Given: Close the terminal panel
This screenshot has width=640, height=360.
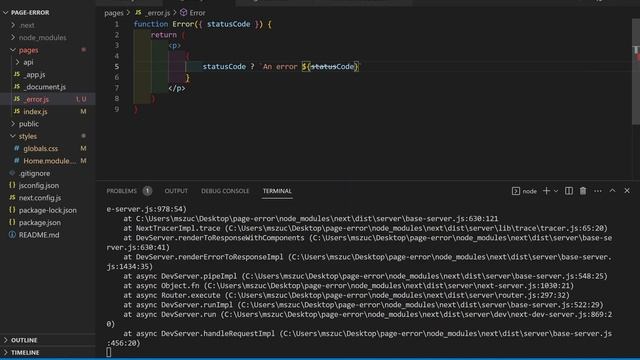Looking at the screenshot, I should (x=627, y=191).
